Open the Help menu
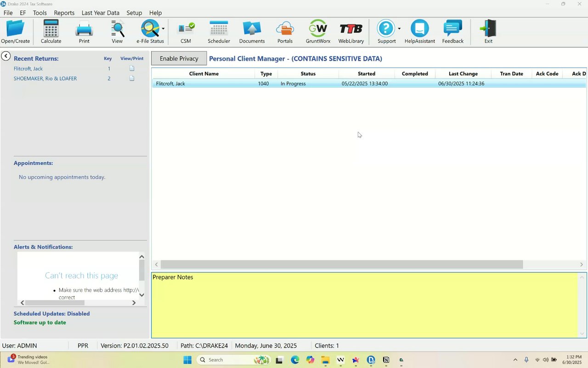This screenshot has height=368, width=588. click(155, 13)
